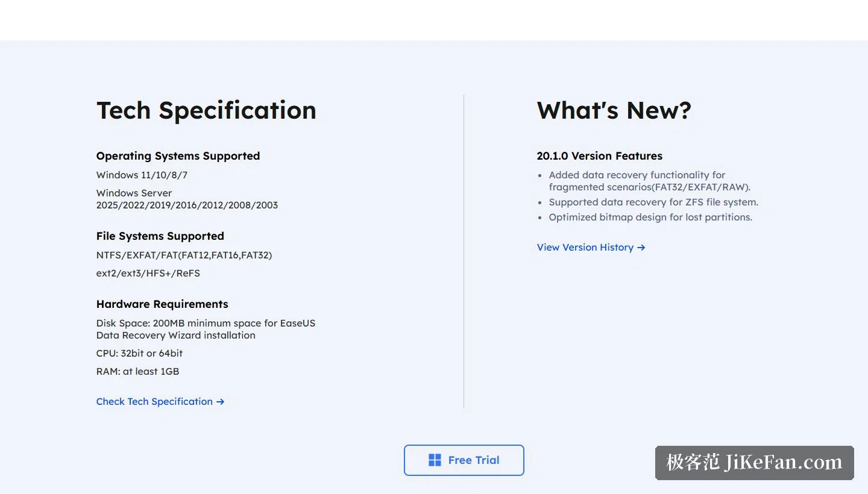
Task: Open the Check Tech Specification link
Action: 160,402
